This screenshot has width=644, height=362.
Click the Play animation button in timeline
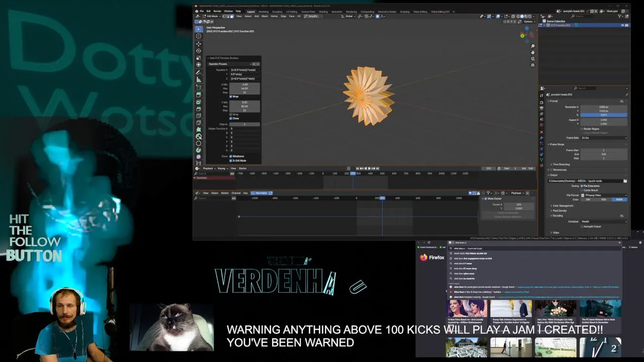(369, 168)
